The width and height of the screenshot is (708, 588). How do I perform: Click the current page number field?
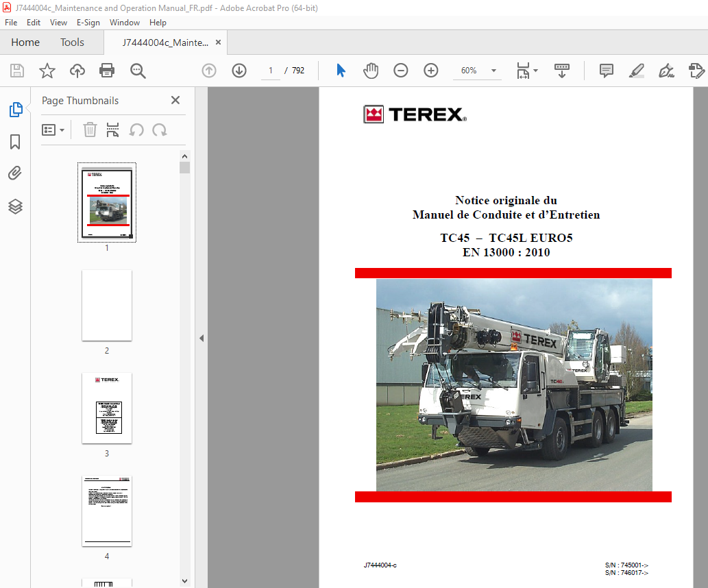click(271, 71)
